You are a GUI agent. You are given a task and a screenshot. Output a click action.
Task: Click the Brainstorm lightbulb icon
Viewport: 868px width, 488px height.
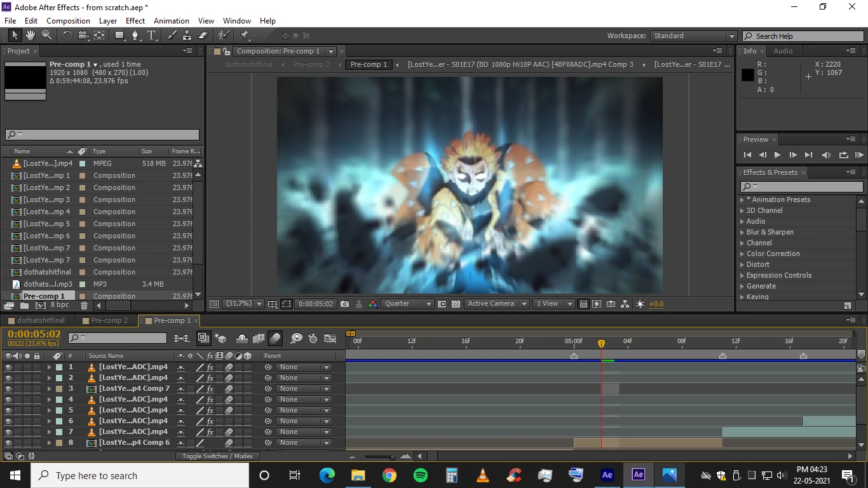pos(296,339)
